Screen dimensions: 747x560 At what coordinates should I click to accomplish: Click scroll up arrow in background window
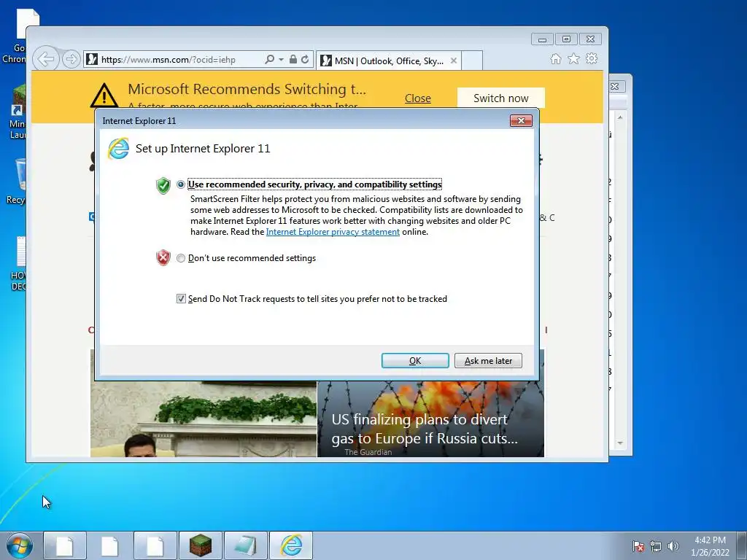point(620,117)
